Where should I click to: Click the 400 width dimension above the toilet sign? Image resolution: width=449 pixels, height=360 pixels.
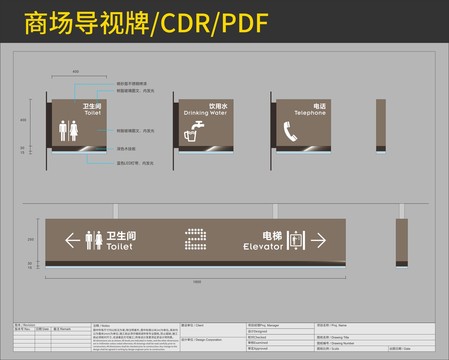[x=76, y=71]
